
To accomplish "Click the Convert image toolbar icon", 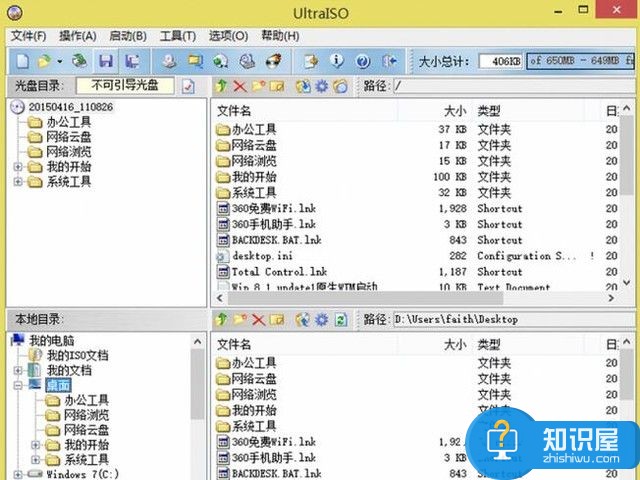I will [x=220, y=61].
